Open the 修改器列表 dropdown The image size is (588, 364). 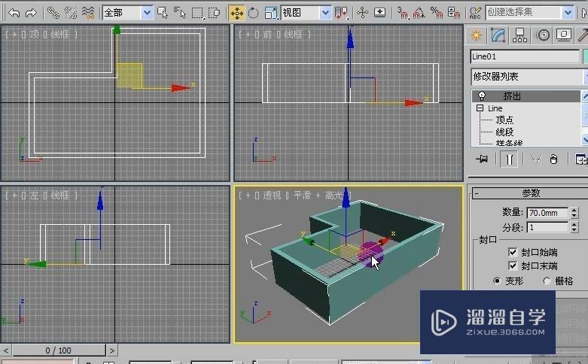pos(527,77)
